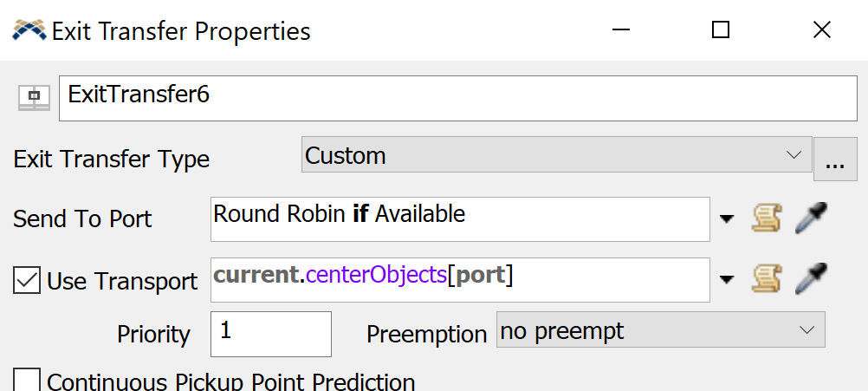Click the current.centerObjects[port] field
The height and width of the screenshot is (391, 868).
pos(460,279)
